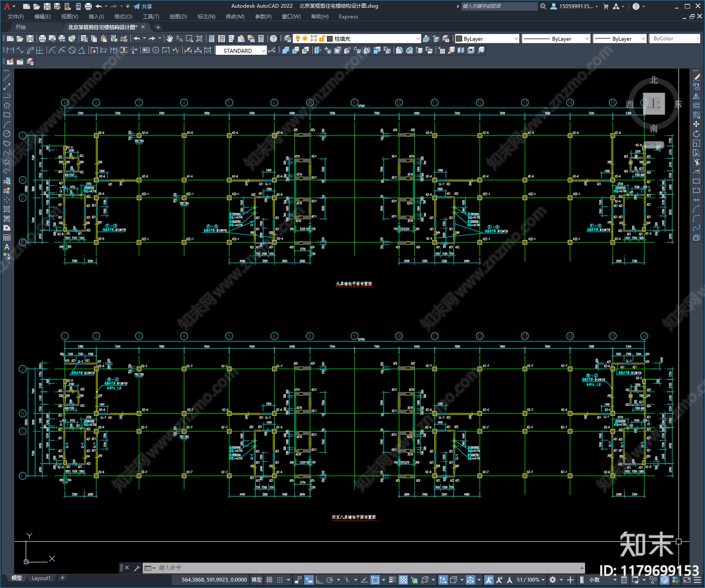Switch to the 开始 tab
The height and width of the screenshot is (588, 705).
tap(20, 27)
